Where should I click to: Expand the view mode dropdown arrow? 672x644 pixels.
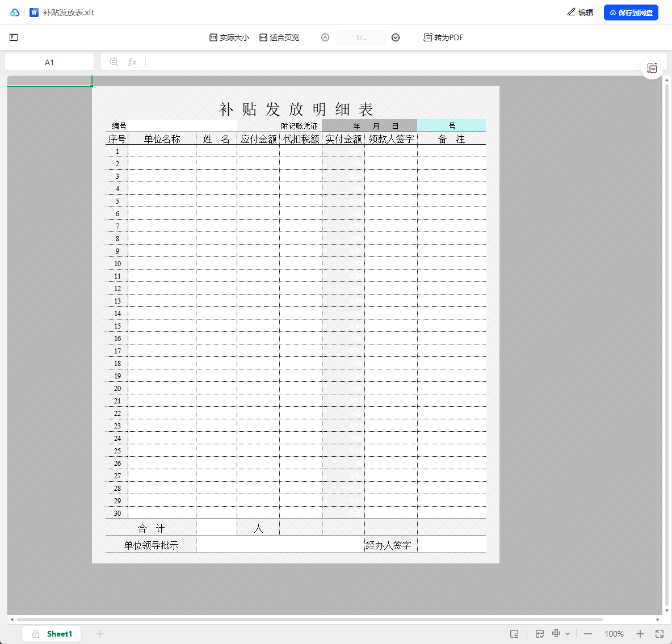pos(568,634)
